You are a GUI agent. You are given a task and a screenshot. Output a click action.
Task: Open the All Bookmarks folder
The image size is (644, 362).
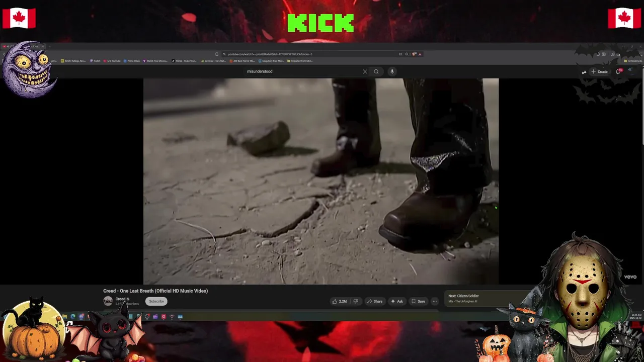point(633,61)
